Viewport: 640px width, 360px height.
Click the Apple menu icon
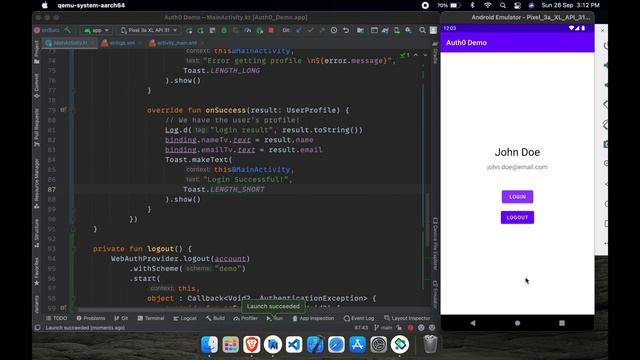(45, 5)
